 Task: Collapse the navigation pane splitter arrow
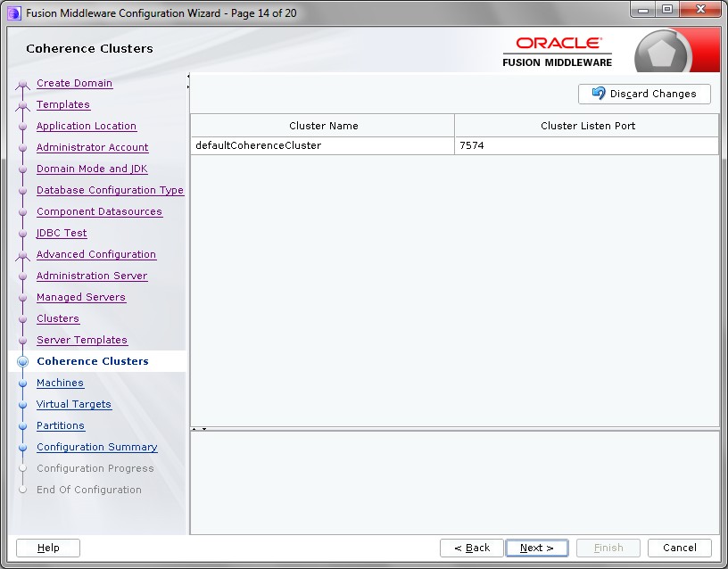pos(188,76)
